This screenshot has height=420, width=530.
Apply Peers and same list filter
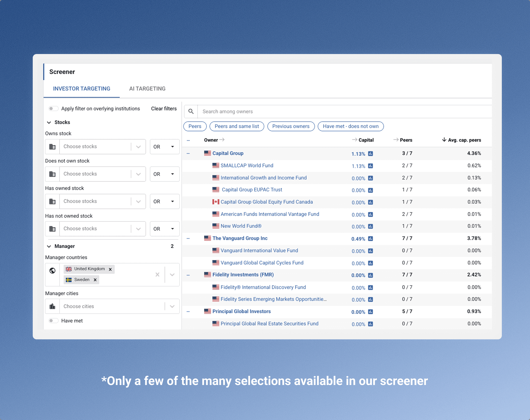[237, 126]
